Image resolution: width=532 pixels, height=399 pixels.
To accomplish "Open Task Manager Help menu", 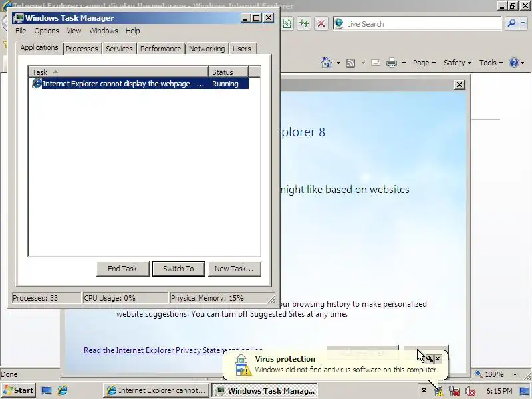I will point(132,31).
